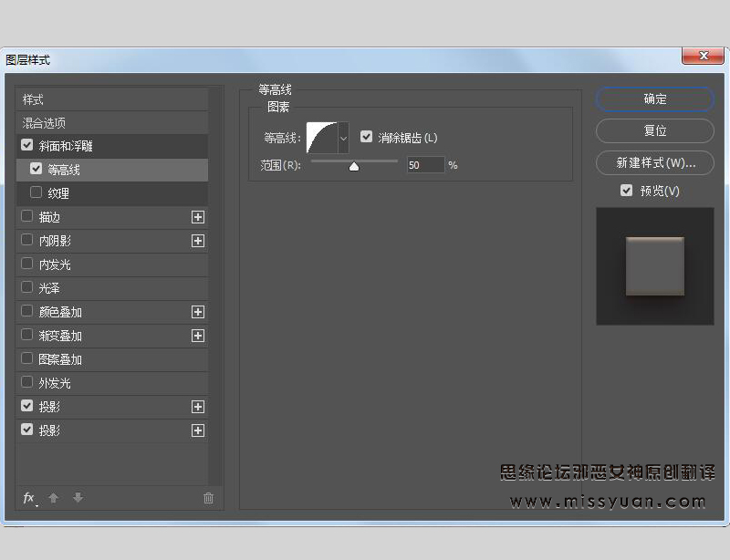
Task: Uncheck the second 投影 checkbox
Action: click(x=27, y=430)
